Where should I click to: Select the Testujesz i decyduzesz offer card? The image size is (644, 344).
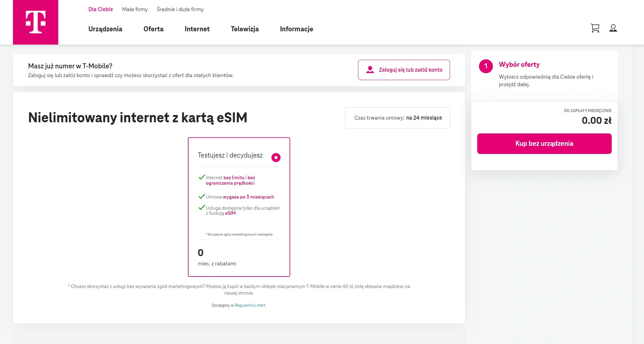tap(239, 207)
